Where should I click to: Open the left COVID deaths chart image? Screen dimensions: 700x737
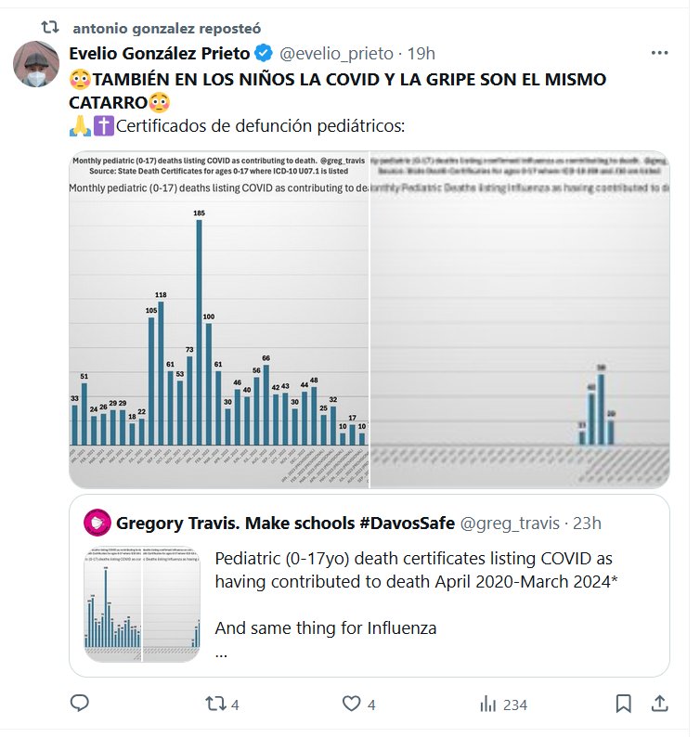[x=218, y=318]
